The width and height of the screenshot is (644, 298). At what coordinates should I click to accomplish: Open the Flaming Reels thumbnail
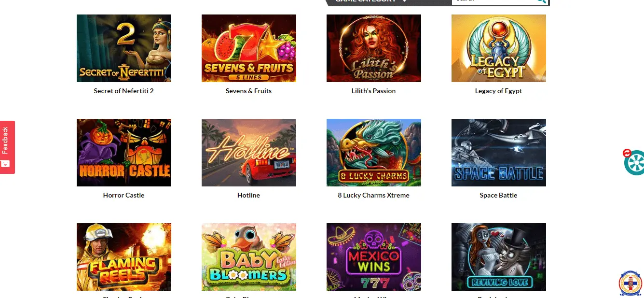124,257
